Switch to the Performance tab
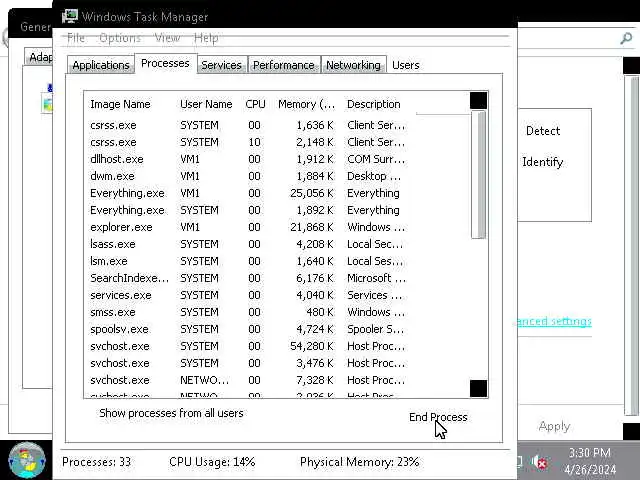640x480 pixels. tap(284, 65)
